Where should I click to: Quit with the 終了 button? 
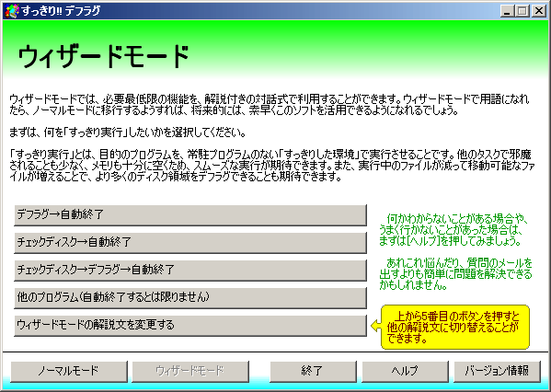coord(313,371)
